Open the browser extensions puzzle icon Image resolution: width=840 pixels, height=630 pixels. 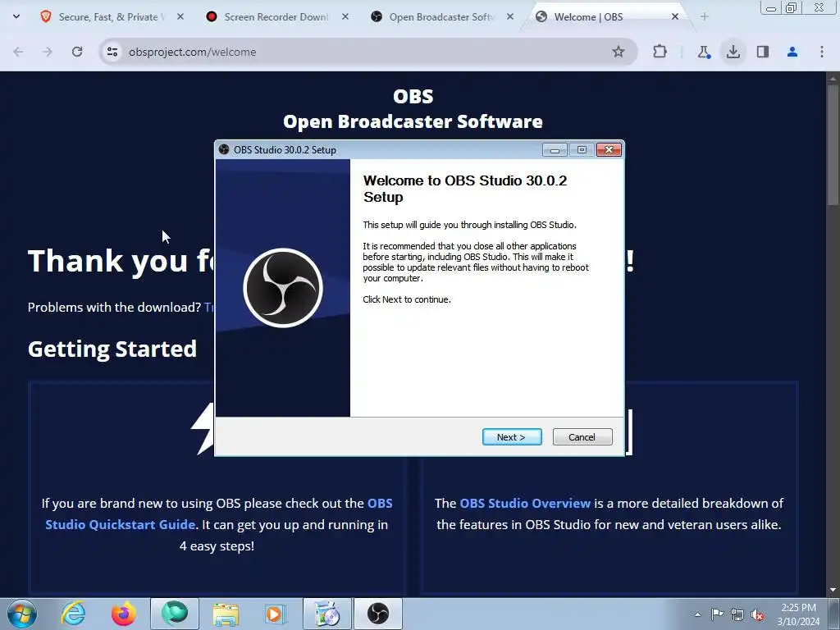coord(660,52)
